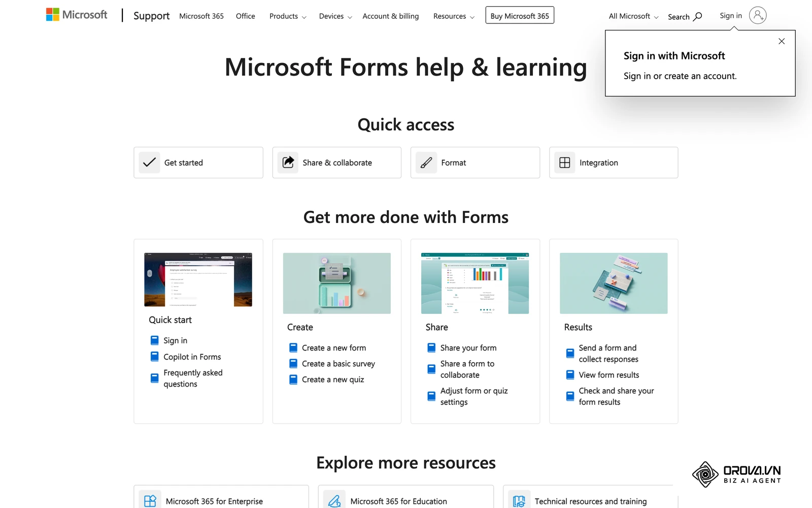
Task: Go to the Support home link
Action: click(x=151, y=16)
